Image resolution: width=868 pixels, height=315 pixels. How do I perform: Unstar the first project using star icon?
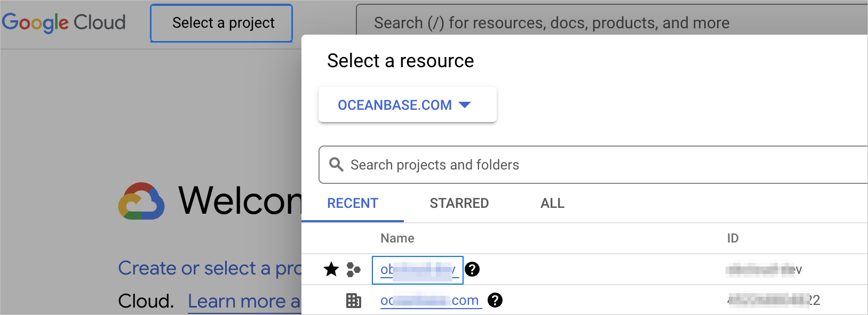pyautogui.click(x=331, y=270)
